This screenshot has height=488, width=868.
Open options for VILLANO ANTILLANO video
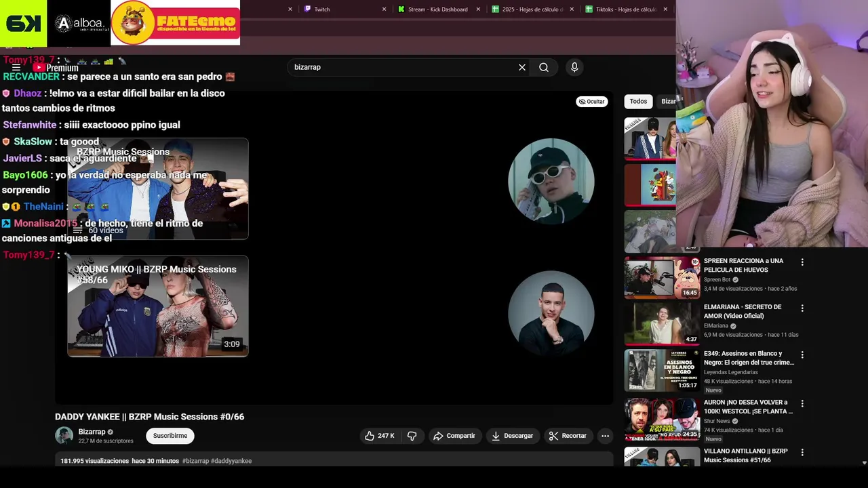(802, 452)
